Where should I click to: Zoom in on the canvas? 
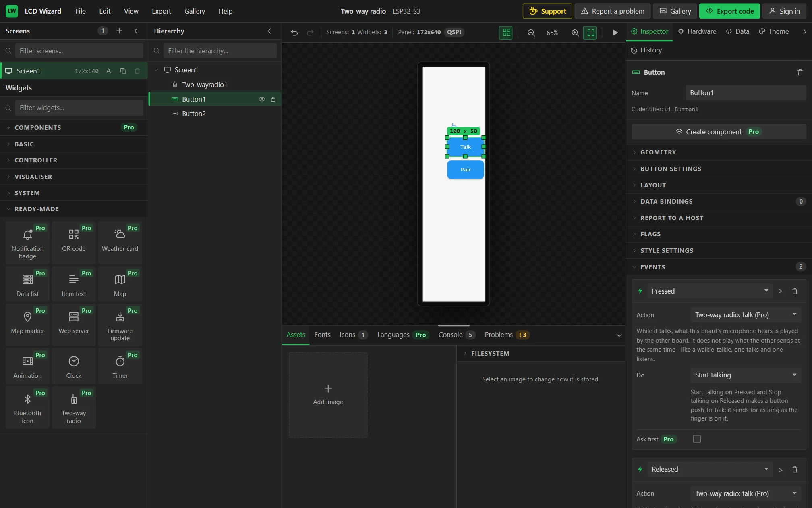click(575, 33)
